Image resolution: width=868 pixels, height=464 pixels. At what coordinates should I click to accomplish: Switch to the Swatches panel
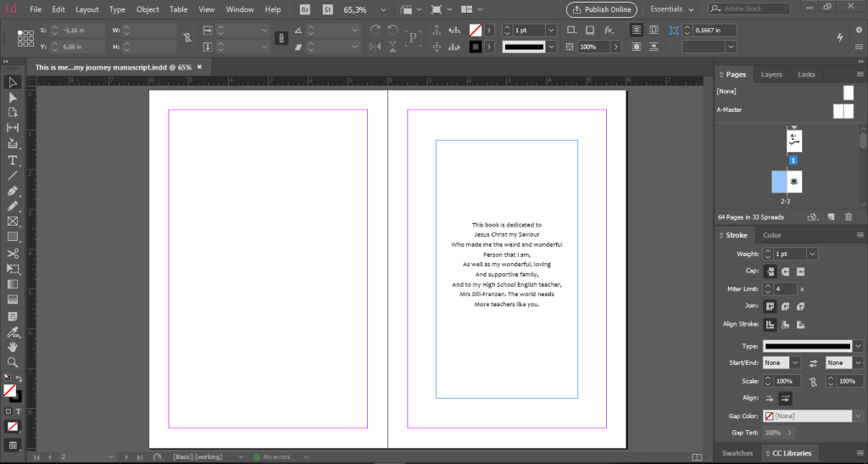point(737,453)
